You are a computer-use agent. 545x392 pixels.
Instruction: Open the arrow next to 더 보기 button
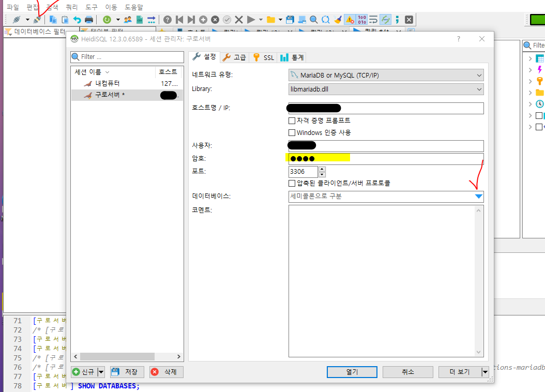point(485,372)
